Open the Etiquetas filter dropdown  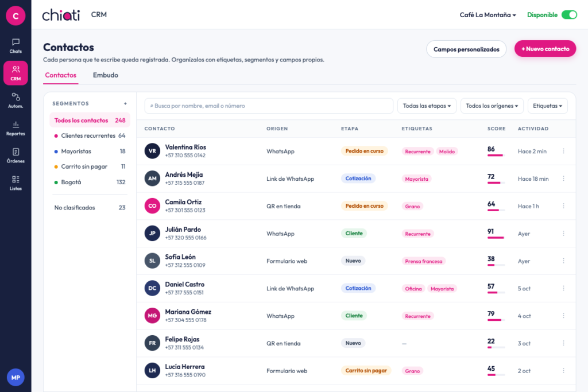coord(547,106)
